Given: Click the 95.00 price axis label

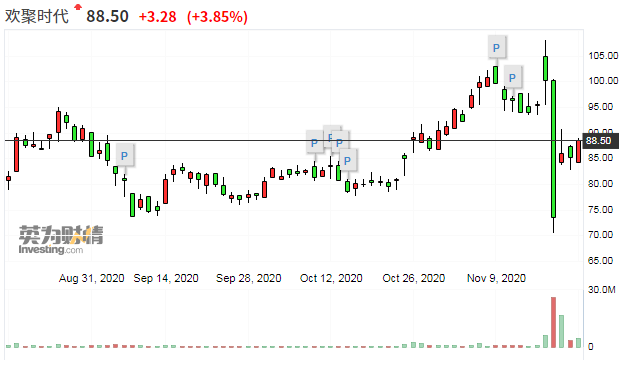Looking at the screenshot, I should pyautogui.click(x=601, y=106).
